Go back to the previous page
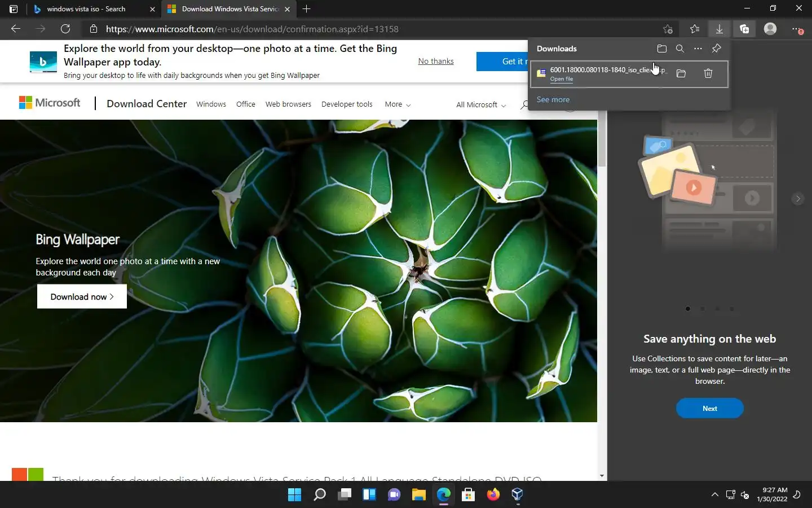Screen dimensions: 812x508 point(16,29)
